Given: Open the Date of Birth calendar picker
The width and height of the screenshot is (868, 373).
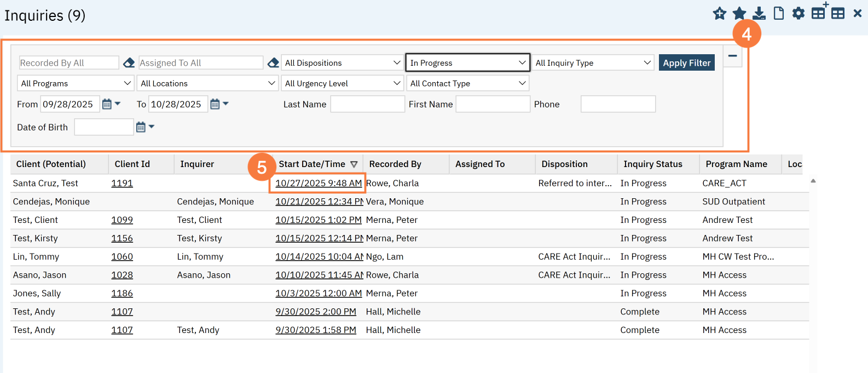Looking at the screenshot, I should pos(141,127).
